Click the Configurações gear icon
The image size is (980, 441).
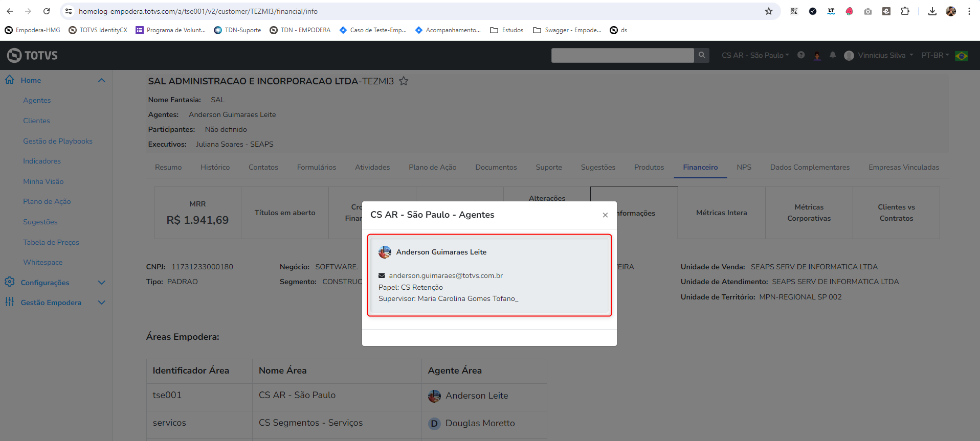pyautogui.click(x=10, y=282)
